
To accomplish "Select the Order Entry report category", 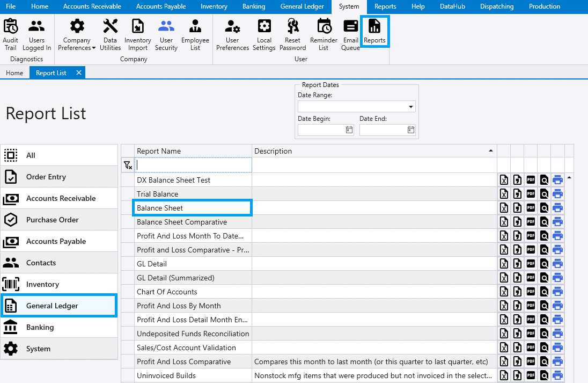I will (59, 177).
